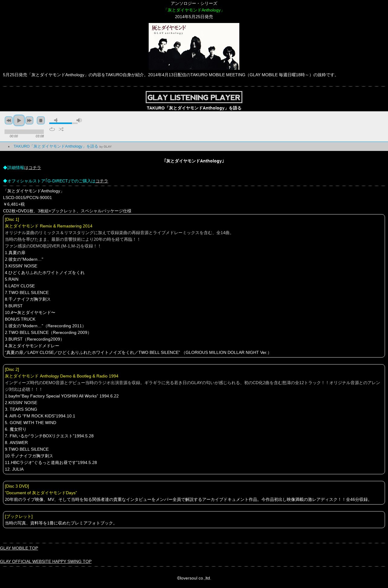Click 10.if〜灰とダイヤモンド〜 track
The image size is (388, 588).
click(x=30, y=312)
